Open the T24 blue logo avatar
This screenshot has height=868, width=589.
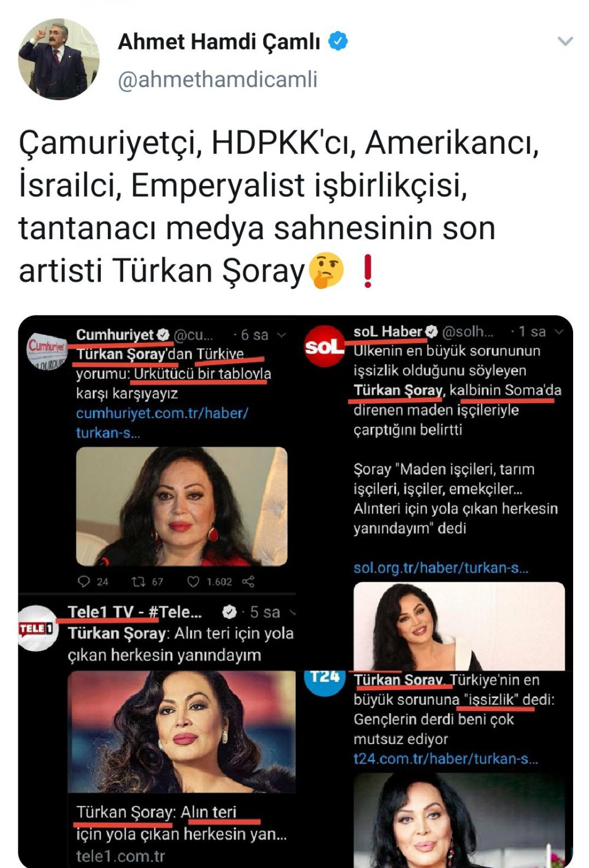coord(325,679)
